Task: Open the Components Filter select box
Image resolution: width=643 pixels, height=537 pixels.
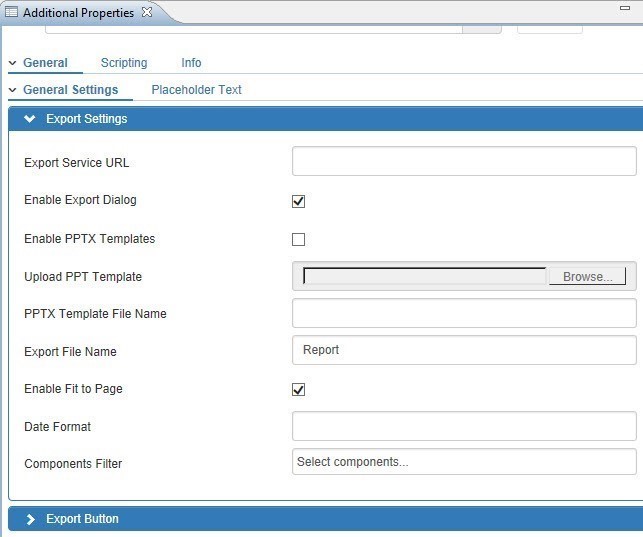Action: point(464,462)
